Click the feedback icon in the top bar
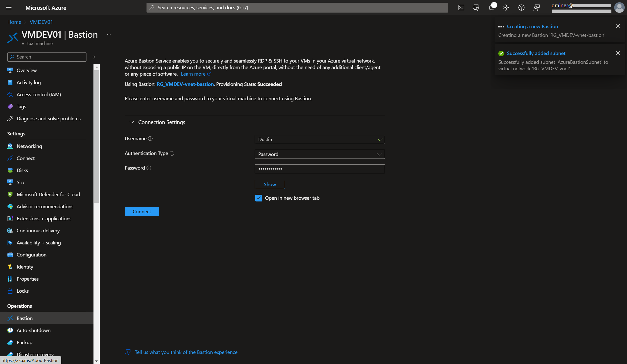 point(536,8)
